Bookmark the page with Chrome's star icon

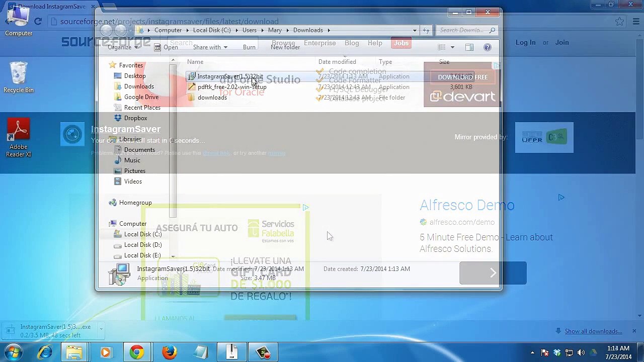[x=619, y=22]
